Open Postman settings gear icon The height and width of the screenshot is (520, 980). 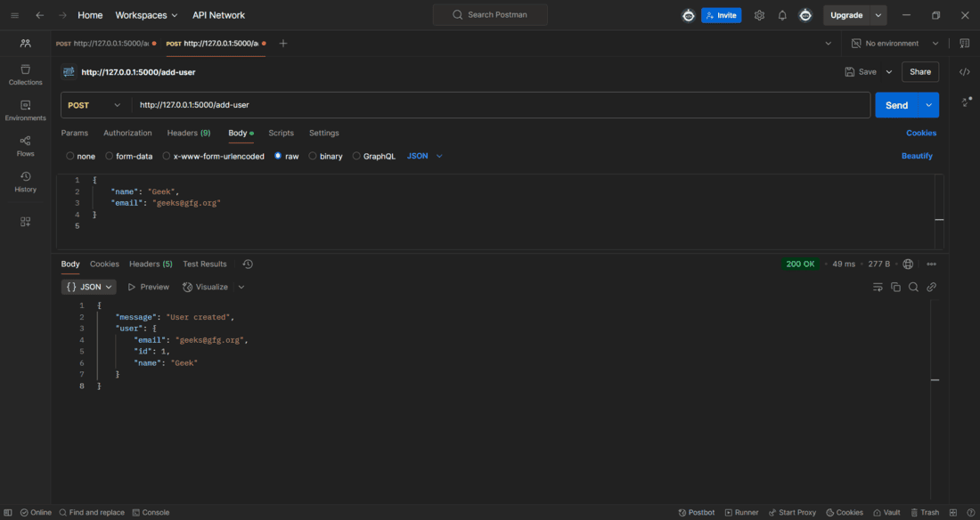pos(759,15)
